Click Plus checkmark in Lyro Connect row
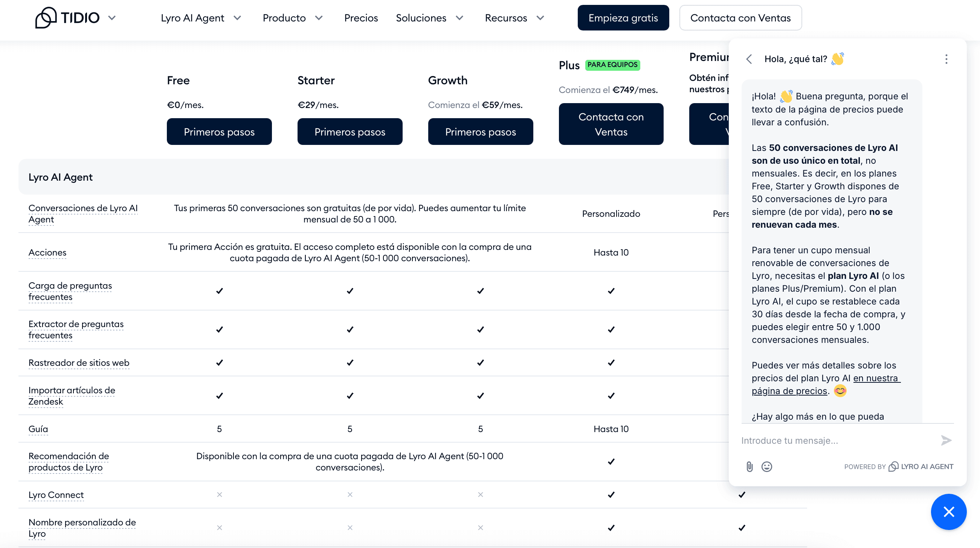980x548 pixels. pos(611,495)
